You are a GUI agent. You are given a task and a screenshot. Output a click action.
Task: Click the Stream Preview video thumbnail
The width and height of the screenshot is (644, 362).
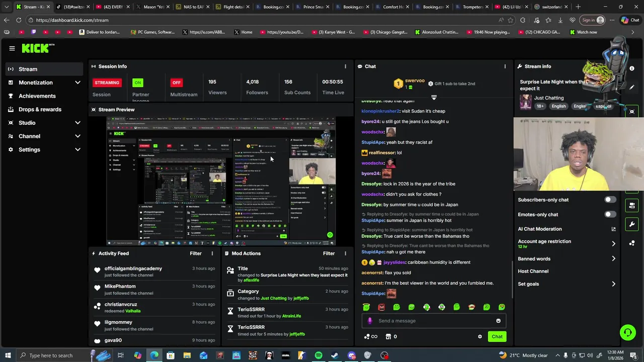(x=221, y=181)
